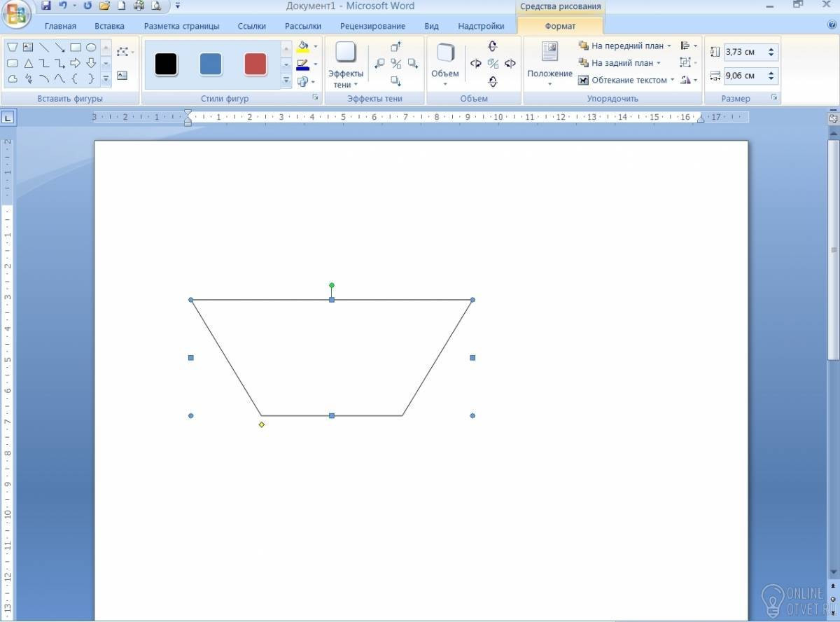Screen dimensions: 840x622
Task: Expand the shape styles gallery more button
Action: point(286,81)
